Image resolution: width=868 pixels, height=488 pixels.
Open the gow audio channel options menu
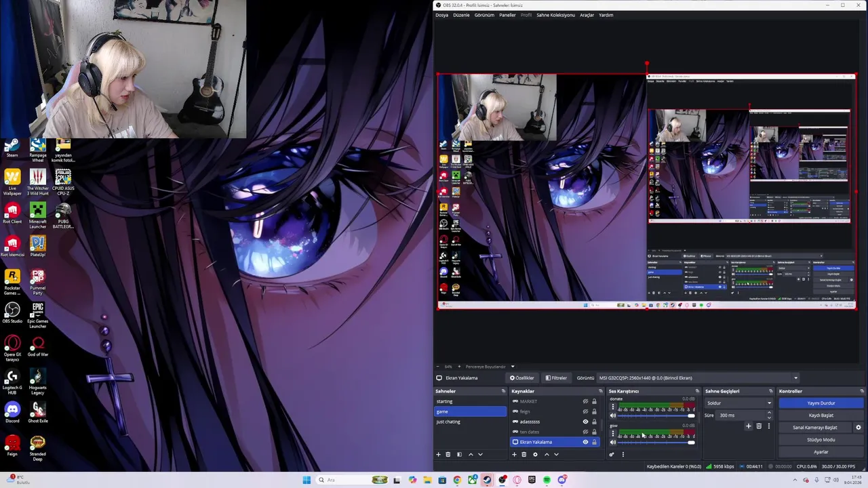(613, 434)
